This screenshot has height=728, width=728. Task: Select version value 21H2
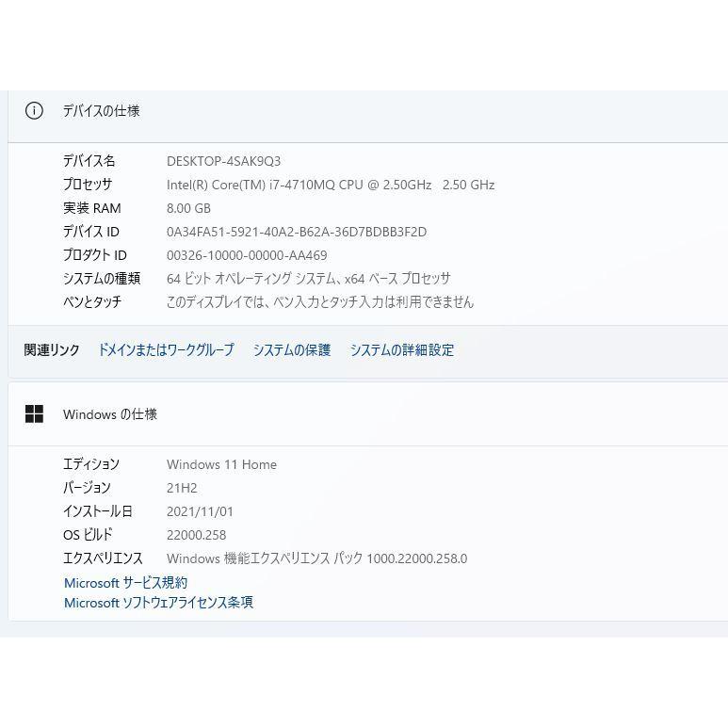[x=182, y=488]
